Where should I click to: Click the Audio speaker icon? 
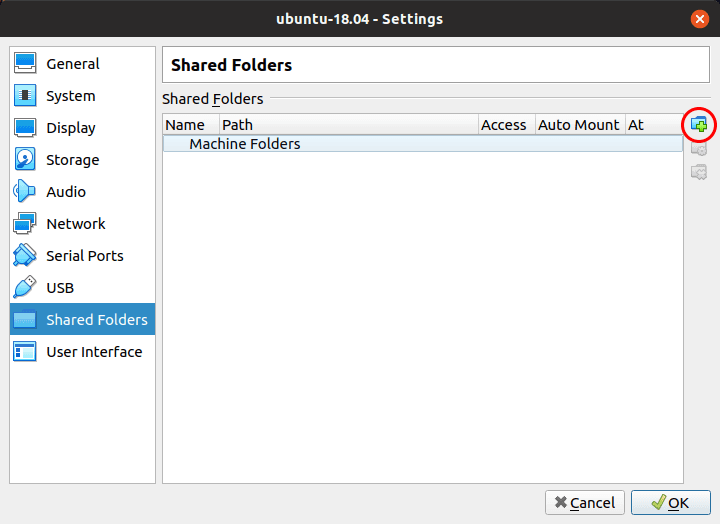point(25,192)
